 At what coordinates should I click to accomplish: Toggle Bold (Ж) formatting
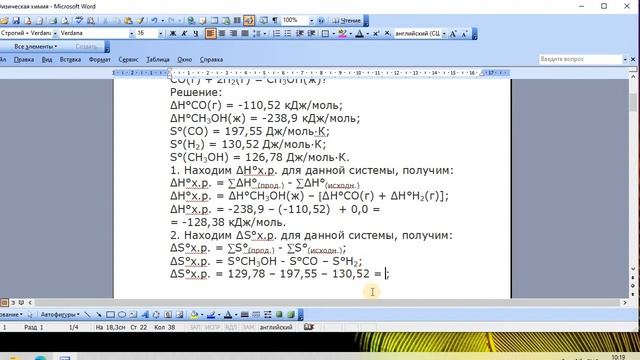coord(173,33)
